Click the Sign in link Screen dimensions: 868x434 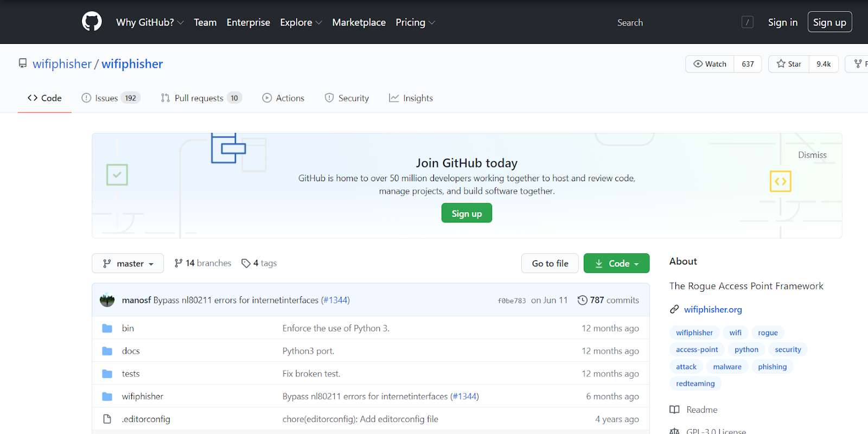tap(782, 22)
